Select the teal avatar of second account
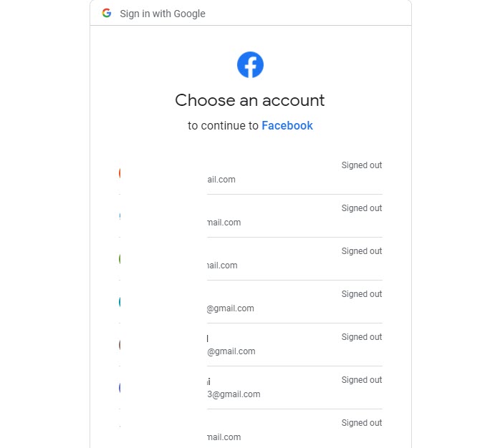The image size is (480, 448). click(120, 215)
